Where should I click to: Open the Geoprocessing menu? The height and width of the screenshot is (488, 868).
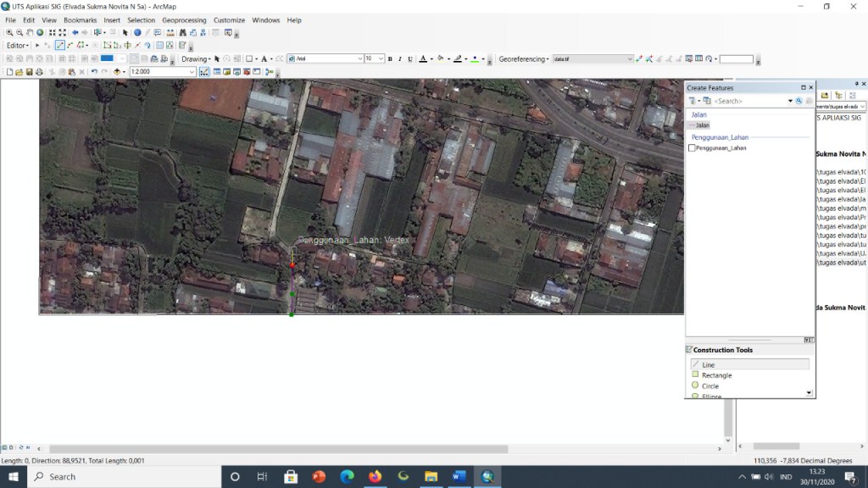click(x=184, y=20)
